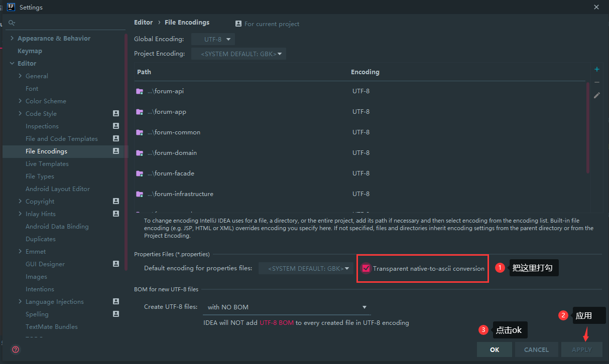Click the Encoding column header
Viewport: 609px width, 364px height.
coord(365,72)
